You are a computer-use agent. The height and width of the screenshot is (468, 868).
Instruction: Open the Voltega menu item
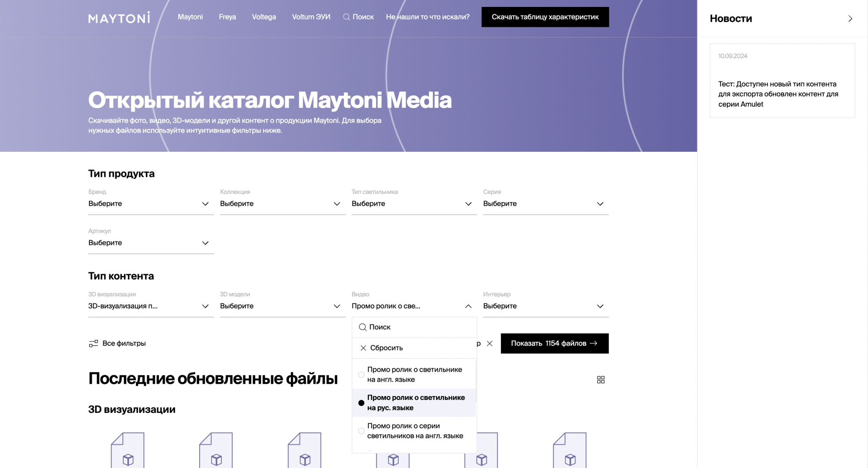(264, 17)
